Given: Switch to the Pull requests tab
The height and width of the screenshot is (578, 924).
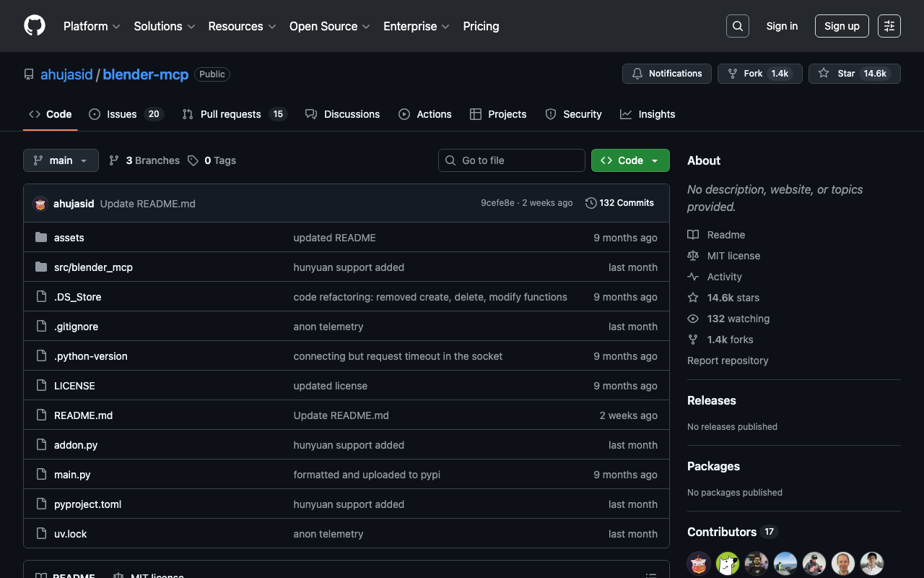Looking at the screenshot, I should (x=234, y=114).
